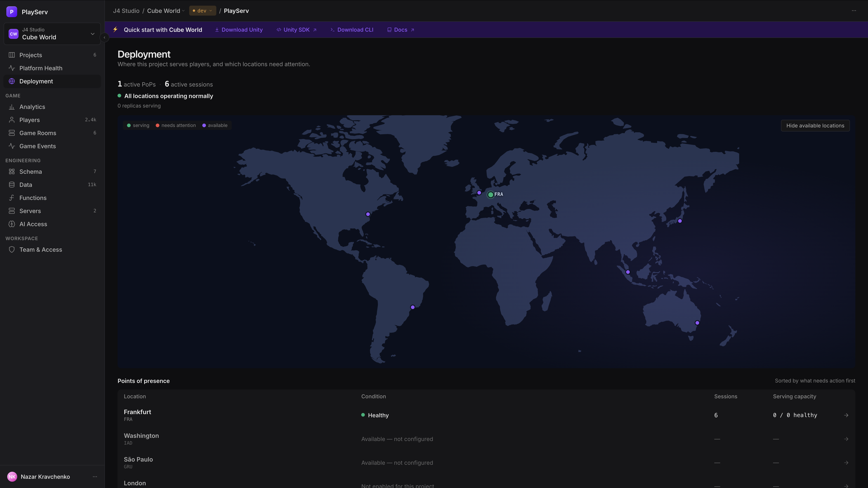Open the Servers menu item

[x=52, y=211]
